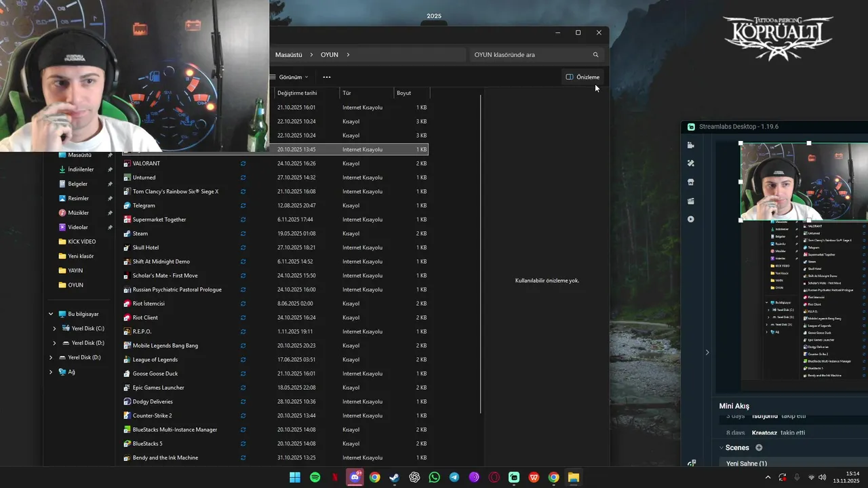Image resolution: width=868 pixels, height=488 pixels.
Task: Open Opera browser from the taskbar
Action: 494,477
